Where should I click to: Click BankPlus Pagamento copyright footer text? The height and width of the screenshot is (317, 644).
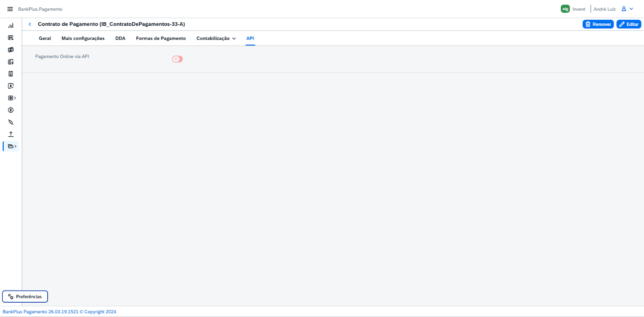(60, 312)
